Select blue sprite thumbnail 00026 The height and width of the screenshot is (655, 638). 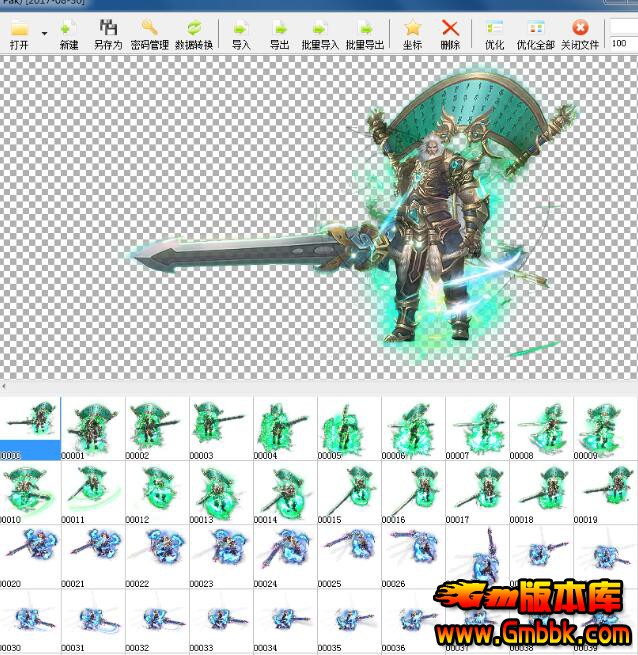pos(413,557)
